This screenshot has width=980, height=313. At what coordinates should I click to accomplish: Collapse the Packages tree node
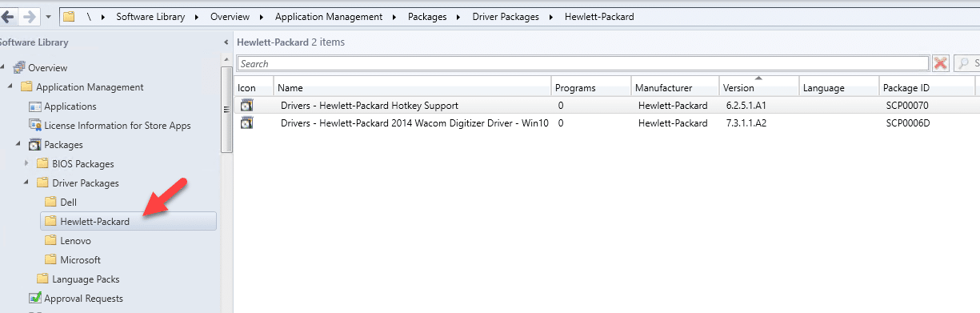click(x=19, y=145)
